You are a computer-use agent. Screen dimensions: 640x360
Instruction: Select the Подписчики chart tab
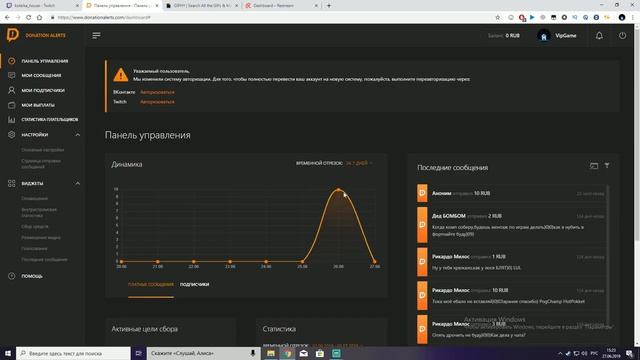pyautogui.click(x=194, y=284)
